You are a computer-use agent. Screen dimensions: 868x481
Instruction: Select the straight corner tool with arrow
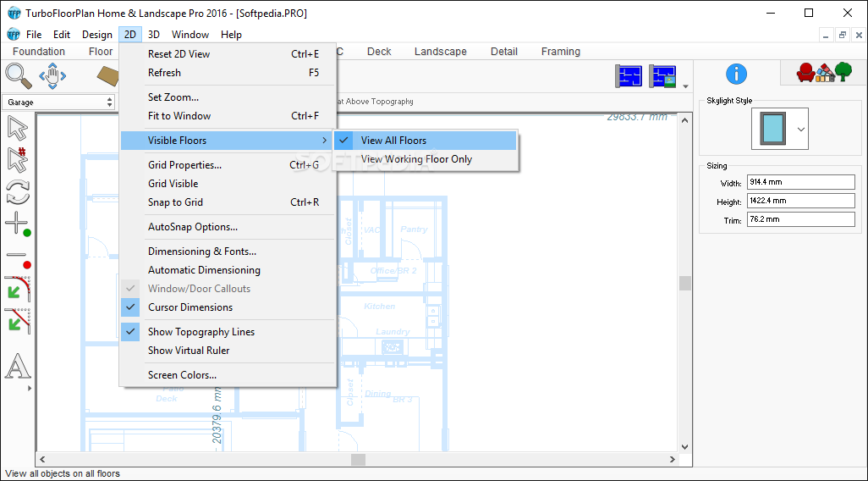tap(18, 320)
